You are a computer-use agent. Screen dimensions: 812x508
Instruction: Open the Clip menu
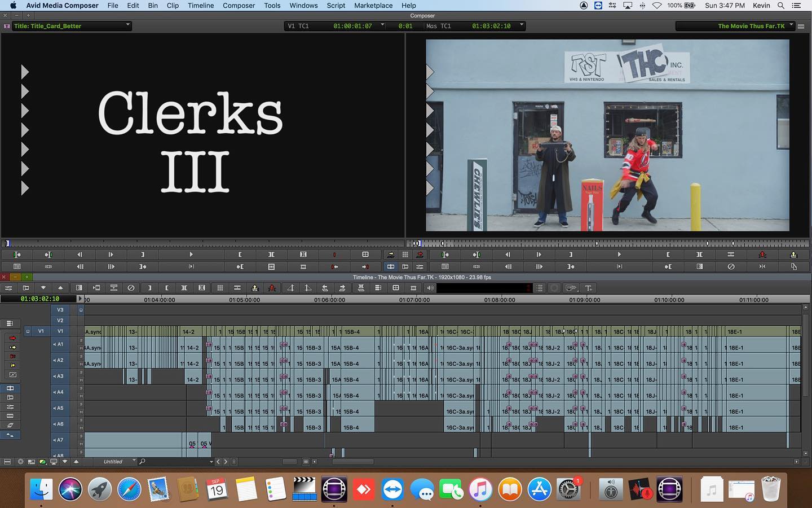173,5
